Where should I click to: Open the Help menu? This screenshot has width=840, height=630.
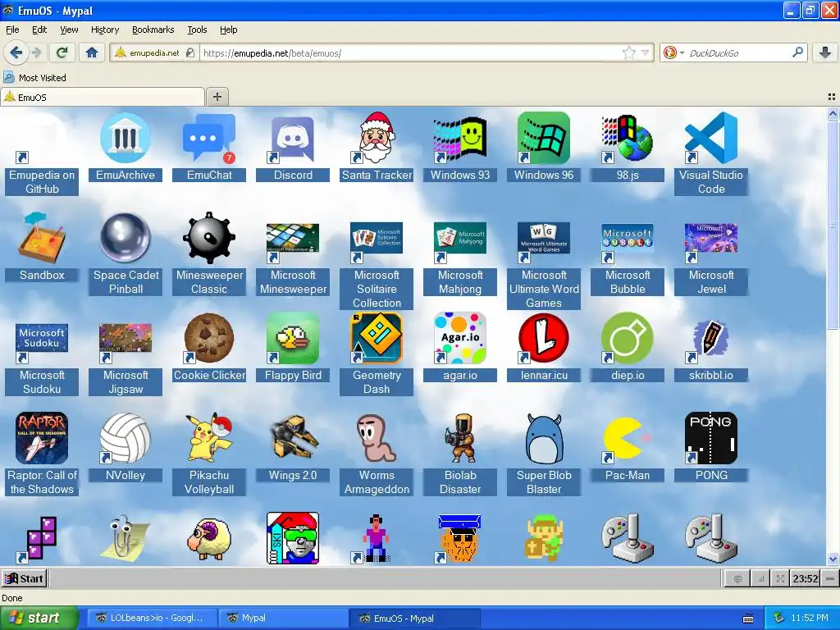[228, 30]
